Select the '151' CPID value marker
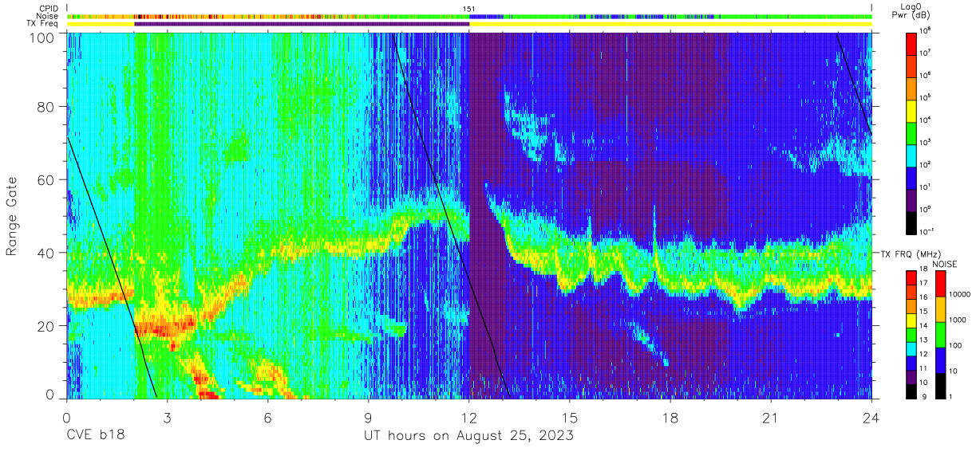This screenshot has width=980, height=452. [x=469, y=8]
